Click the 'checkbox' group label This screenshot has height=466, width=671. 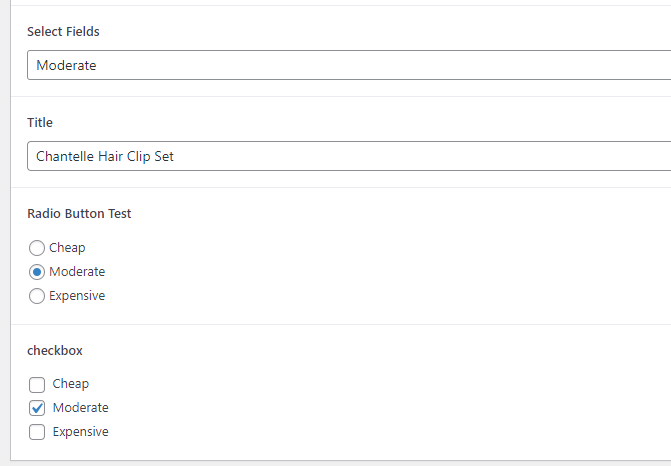55,350
